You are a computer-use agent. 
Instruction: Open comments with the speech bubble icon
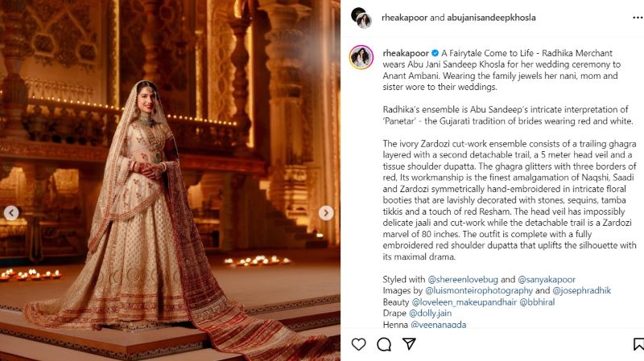(x=384, y=344)
